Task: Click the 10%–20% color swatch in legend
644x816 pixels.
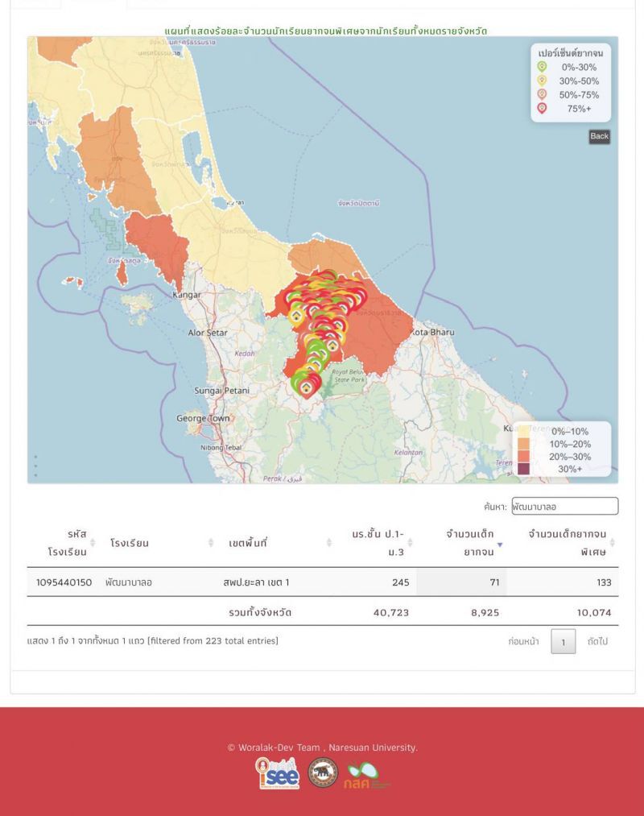Action: [x=523, y=444]
